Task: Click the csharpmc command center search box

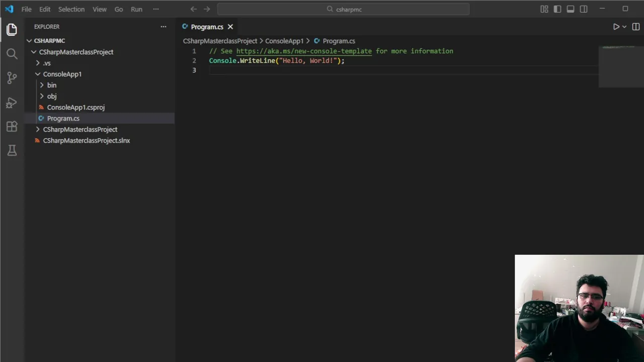Action: click(344, 9)
